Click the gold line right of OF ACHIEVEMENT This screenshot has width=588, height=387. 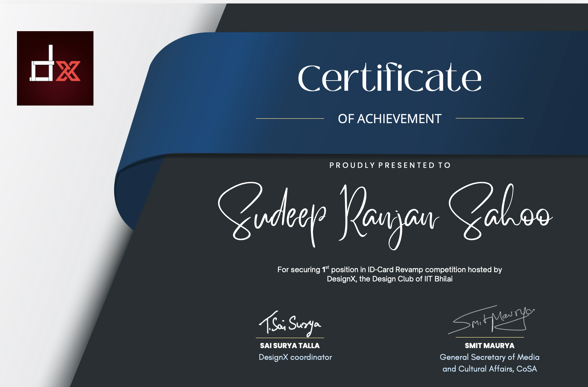point(490,118)
